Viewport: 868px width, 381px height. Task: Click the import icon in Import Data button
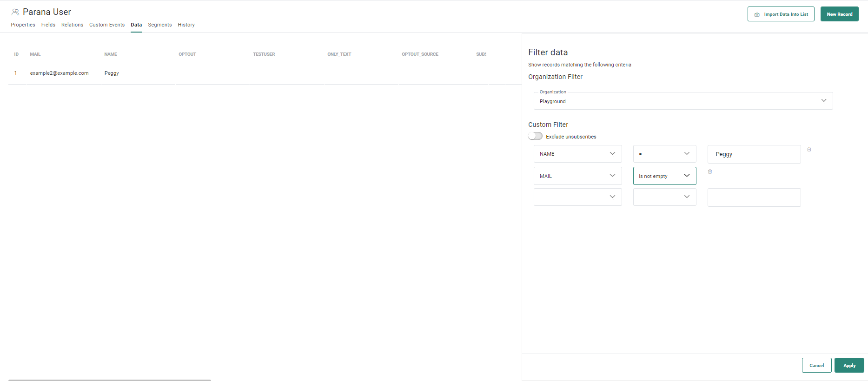tap(757, 14)
